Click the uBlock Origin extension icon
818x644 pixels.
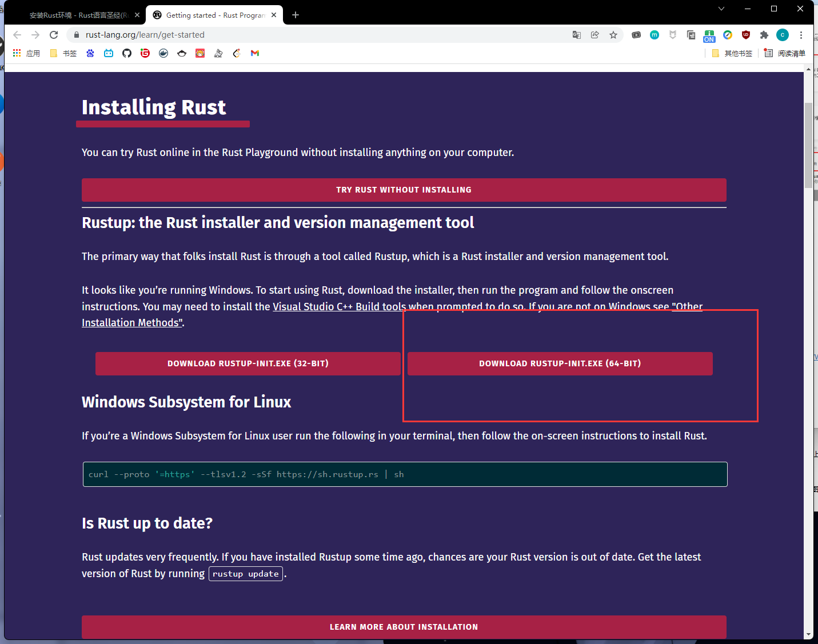[746, 35]
